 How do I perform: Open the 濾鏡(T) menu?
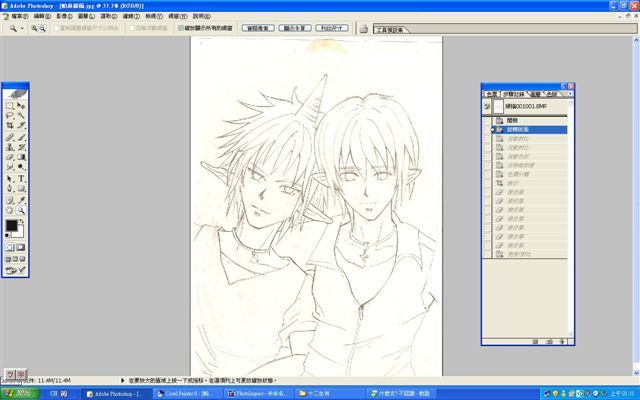coord(131,16)
